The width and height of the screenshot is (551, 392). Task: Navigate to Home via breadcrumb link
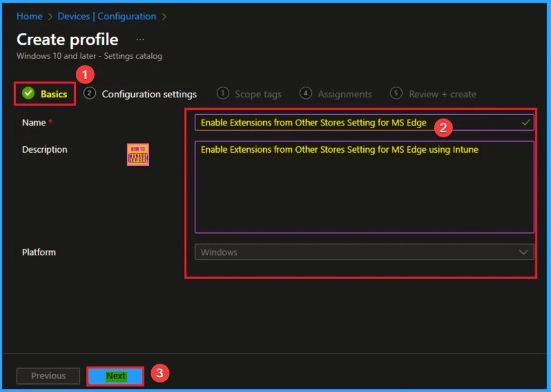(x=29, y=16)
